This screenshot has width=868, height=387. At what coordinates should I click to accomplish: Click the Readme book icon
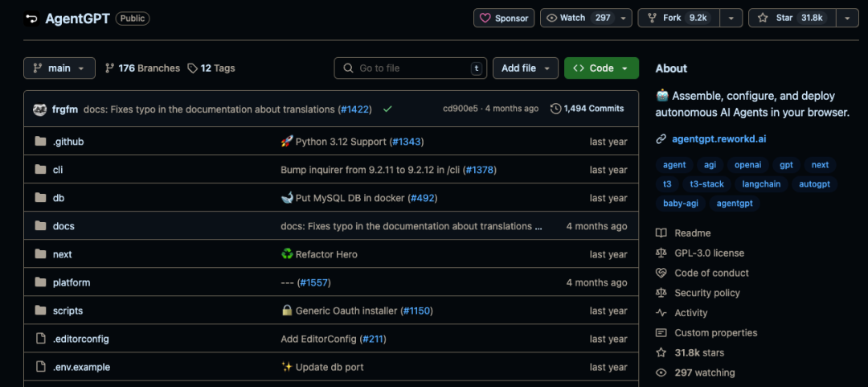pyautogui.click(x=661, y=233)
